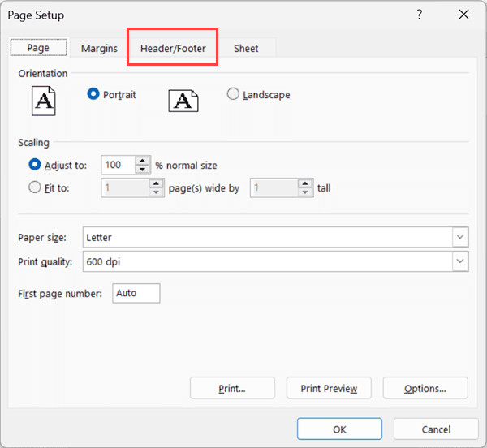Viewport: 487px width, 448px height.
Task: Click the Print Preview button
Action: [329, 388]
